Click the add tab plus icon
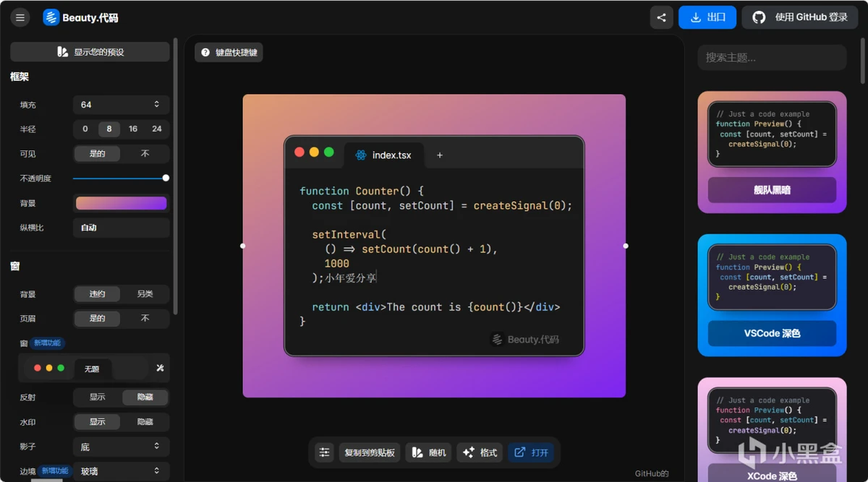The height and width of the screenshot is (482, 868). click(x=439, y=155)
